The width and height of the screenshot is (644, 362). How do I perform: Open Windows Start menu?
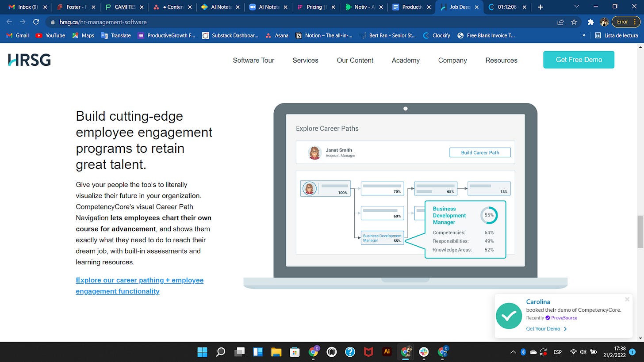(x=202, y=352)
